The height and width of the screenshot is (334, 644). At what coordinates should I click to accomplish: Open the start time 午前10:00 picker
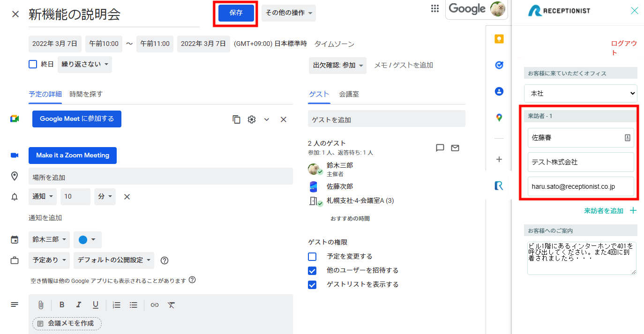coord(104,44)
